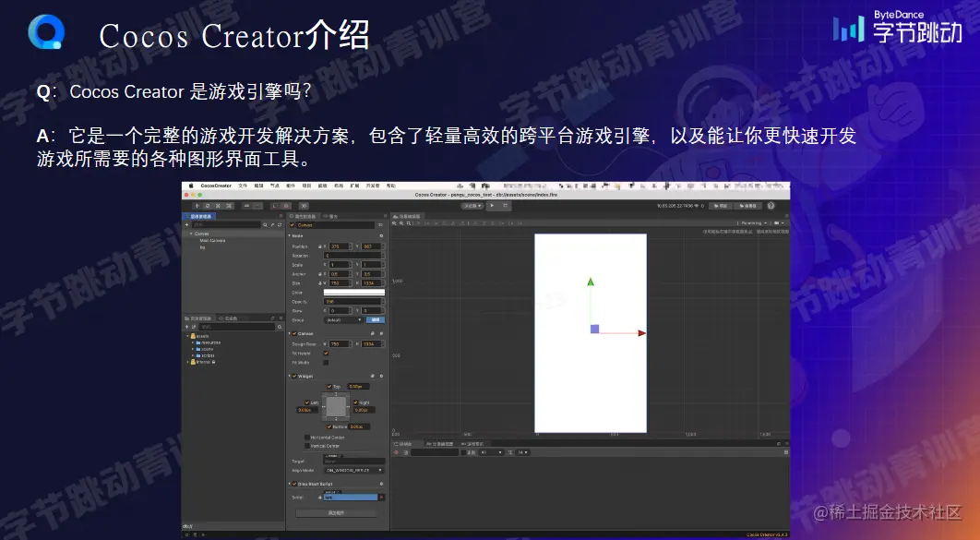Viewport: 980px width, 540px height.
Task: Enable the Horizontal Center checkbox
Action: 307,438
